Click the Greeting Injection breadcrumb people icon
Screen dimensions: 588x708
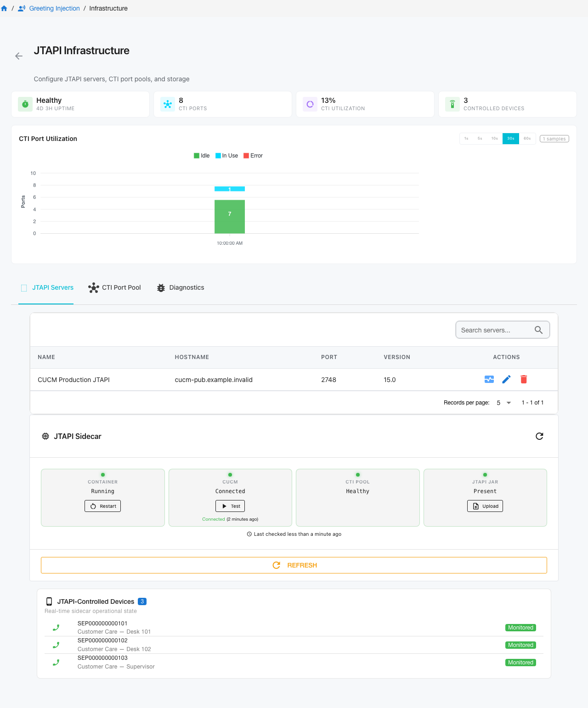[x=22, y=8]
